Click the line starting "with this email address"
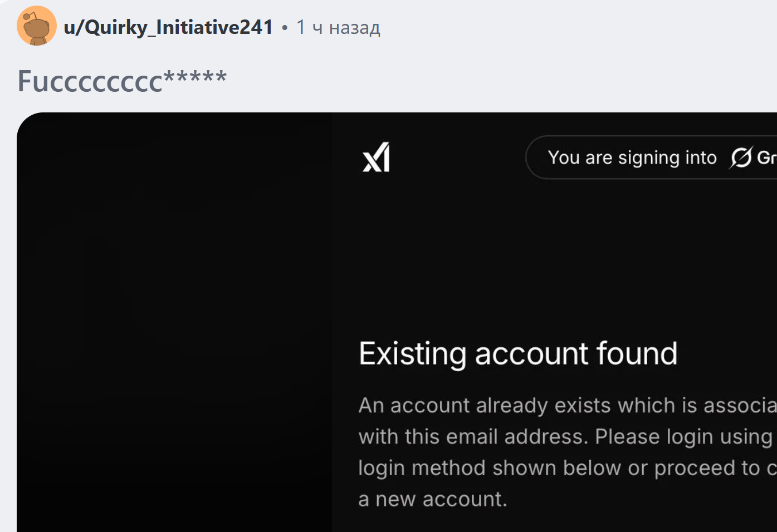 tap(565, 437)
